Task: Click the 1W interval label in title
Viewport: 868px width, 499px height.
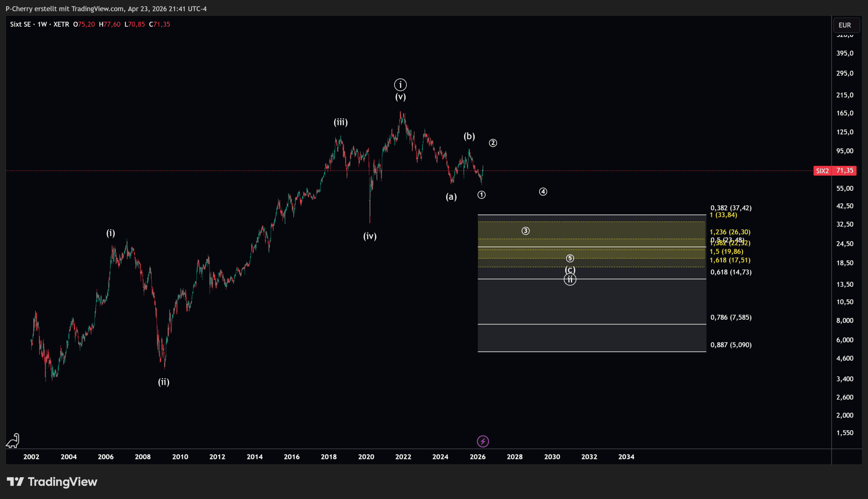Action: coord(42,24)
